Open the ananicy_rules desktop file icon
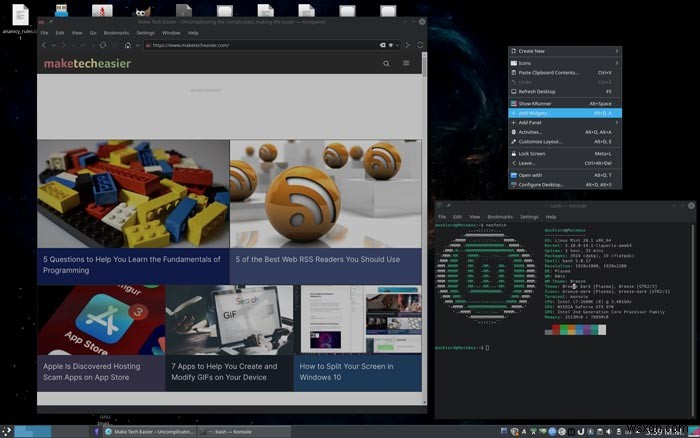The height and width of the screenshot is (438, 700). [19, 17]
